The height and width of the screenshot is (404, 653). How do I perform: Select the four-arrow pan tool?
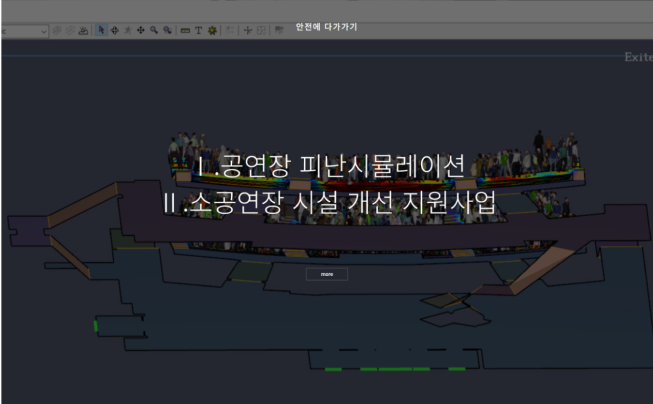(x=140, y=31)
